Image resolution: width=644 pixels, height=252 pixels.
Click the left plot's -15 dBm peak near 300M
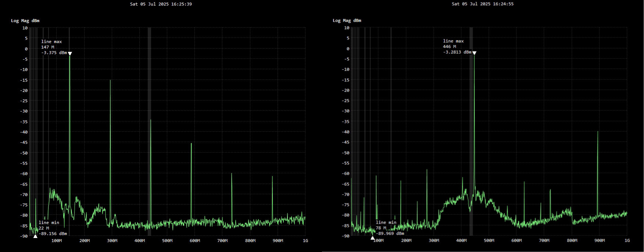tap(110, 81)
